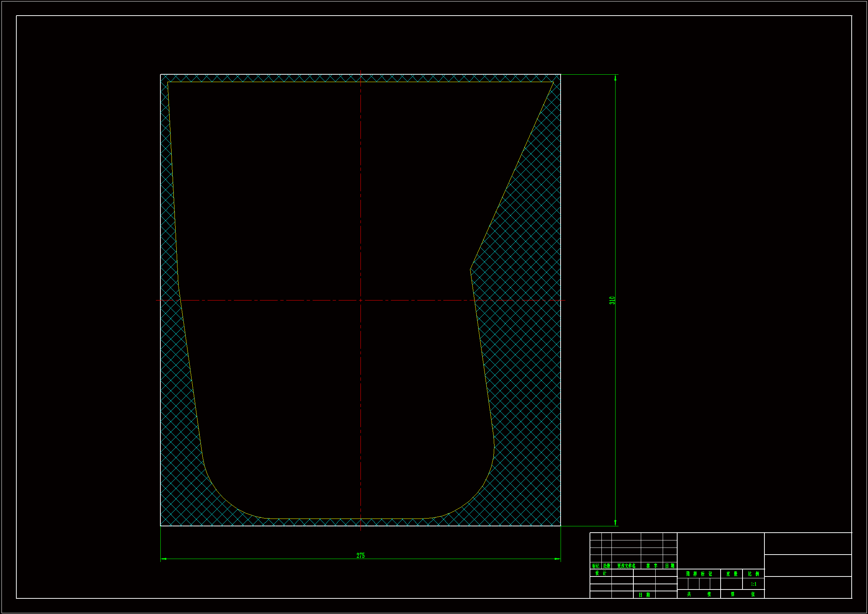Click the 共 张 sheet count cell

point(699,594)
